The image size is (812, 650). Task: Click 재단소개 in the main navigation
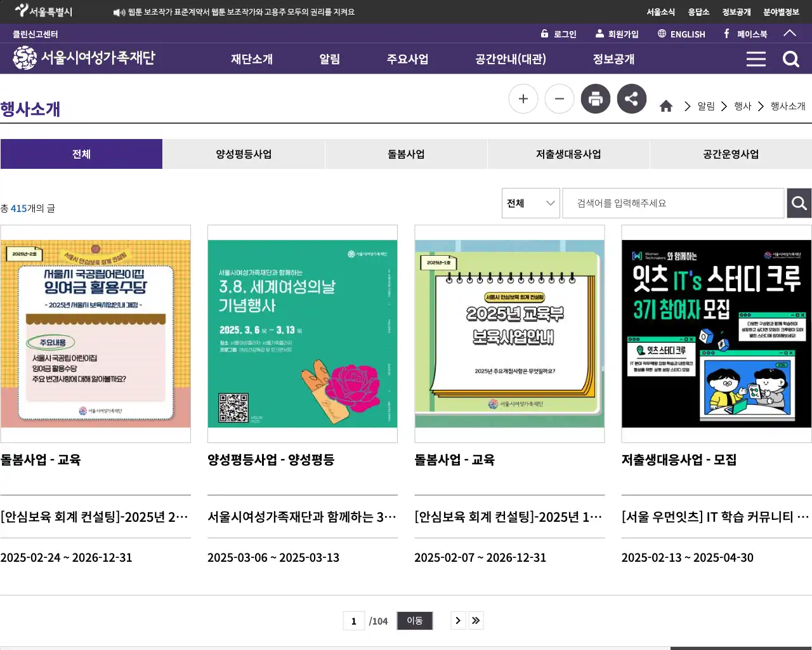click(x=251, y=58)
